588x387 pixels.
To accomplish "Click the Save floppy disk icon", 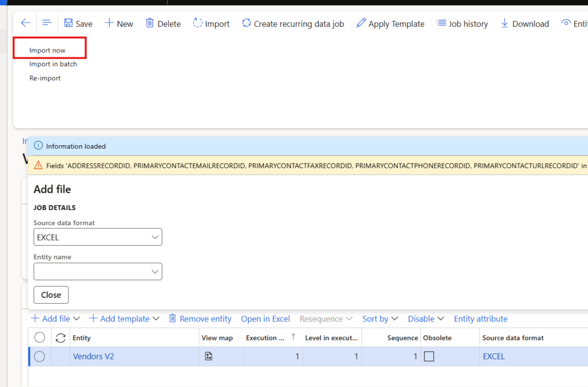I will 68,23.
